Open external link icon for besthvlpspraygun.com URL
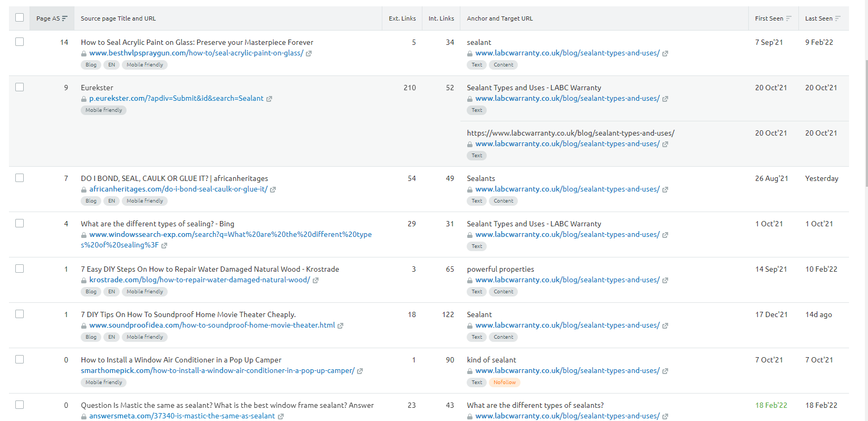Screen dimensions: 868x421 coord(308,53)
